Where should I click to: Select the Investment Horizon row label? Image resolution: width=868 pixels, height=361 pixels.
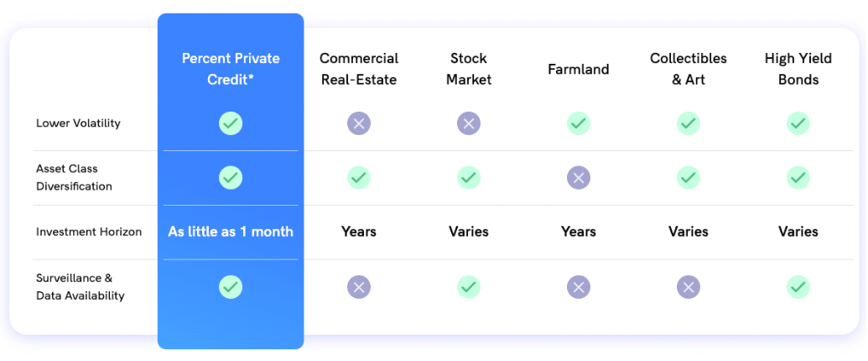pos(89,232)
